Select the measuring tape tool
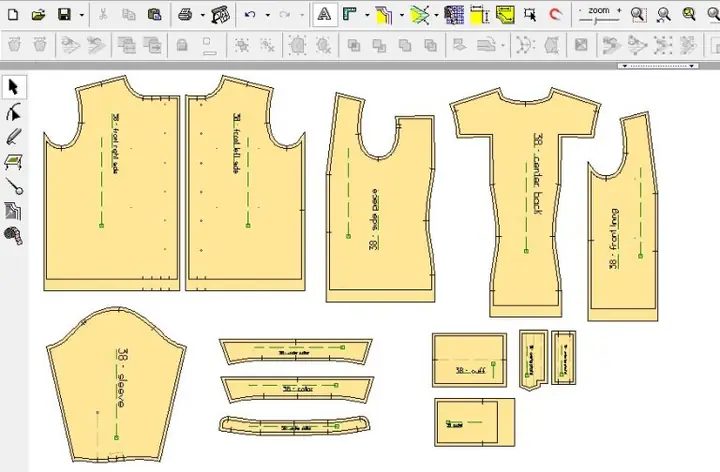This screenshot has width=720, height=472. pyautogui.click(x=14, y=236)
